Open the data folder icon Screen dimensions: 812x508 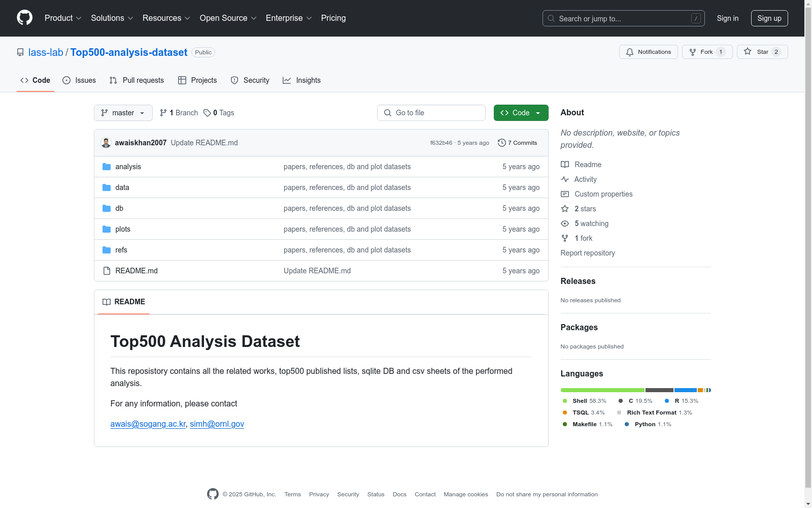click(x=107, y=187)
